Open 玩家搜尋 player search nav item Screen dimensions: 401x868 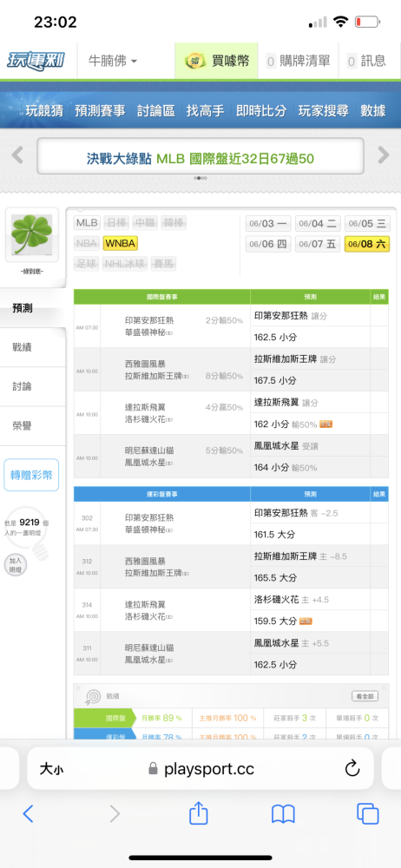click(324, 110)
